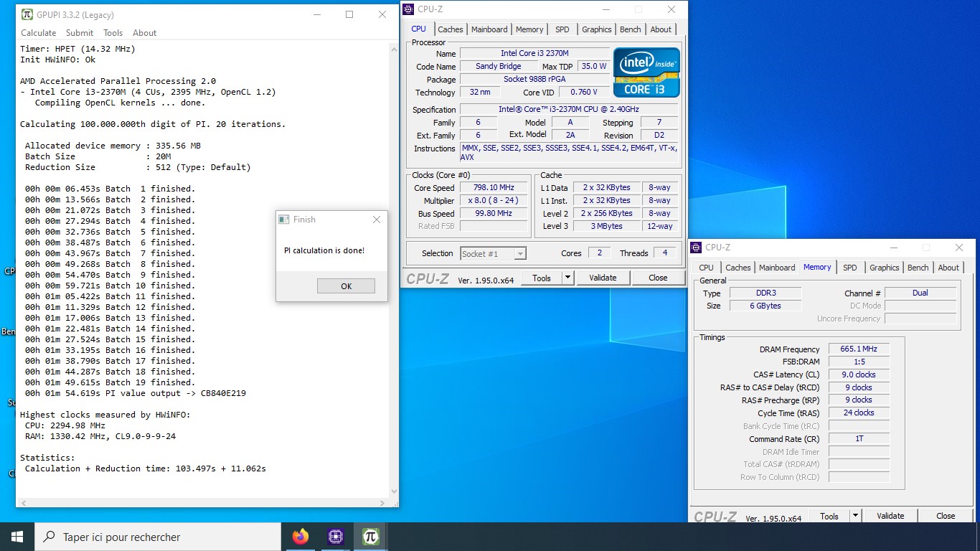Launch Firefox from the taskbar
The height and width of the screenshot is (551, 980).
pos(301,537)
